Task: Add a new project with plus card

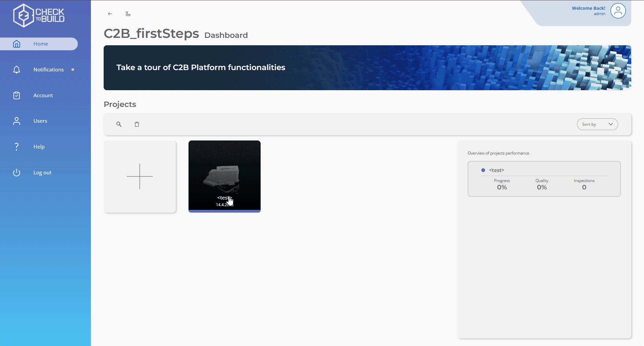Action: pyautogui.click(x=140, y=176)
